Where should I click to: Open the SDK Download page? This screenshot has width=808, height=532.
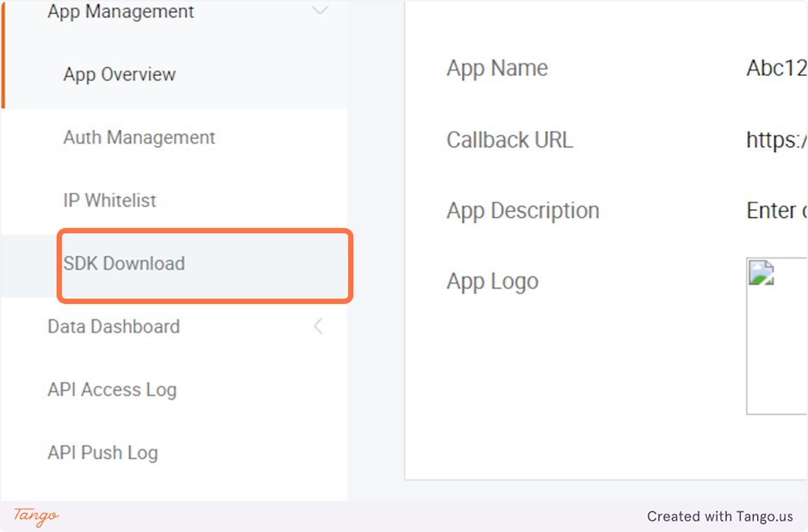pos(124,263)
